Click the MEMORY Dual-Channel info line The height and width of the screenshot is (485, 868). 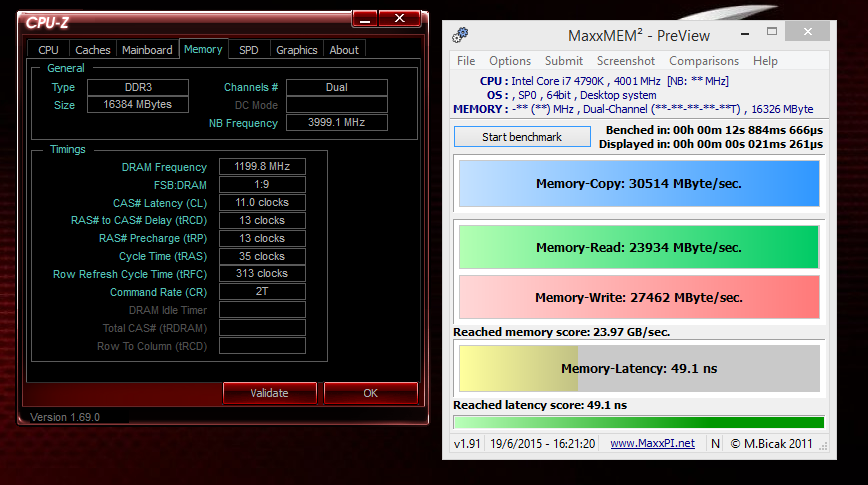pos(633,109)
